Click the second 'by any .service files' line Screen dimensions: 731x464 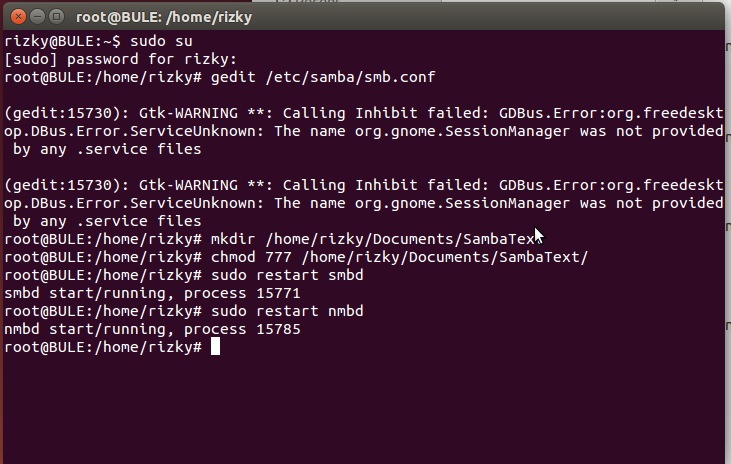pos(107,221)
